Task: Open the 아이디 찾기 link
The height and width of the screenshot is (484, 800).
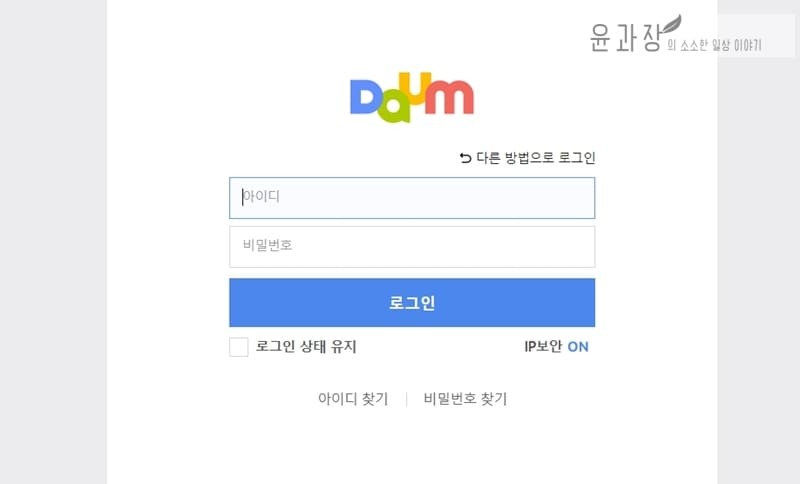Action: (x=353, y=399)
